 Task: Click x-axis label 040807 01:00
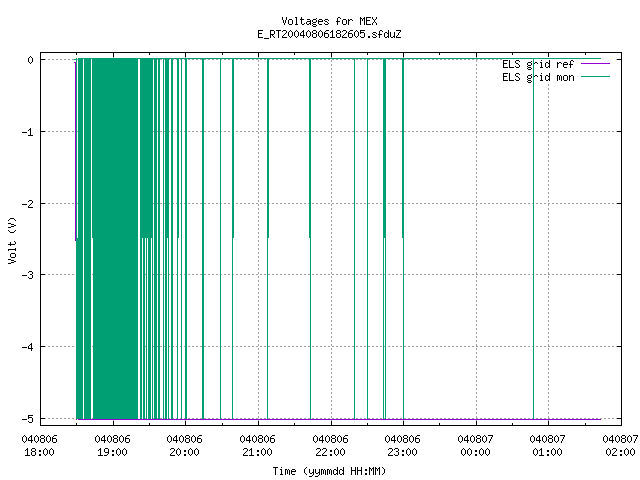tap(548, 446)
